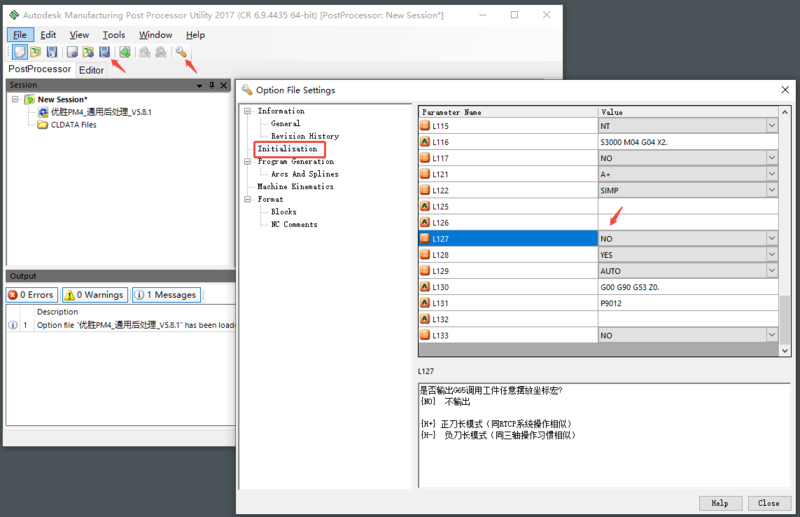Open Option File Settings wrench icon

[181, 52]
